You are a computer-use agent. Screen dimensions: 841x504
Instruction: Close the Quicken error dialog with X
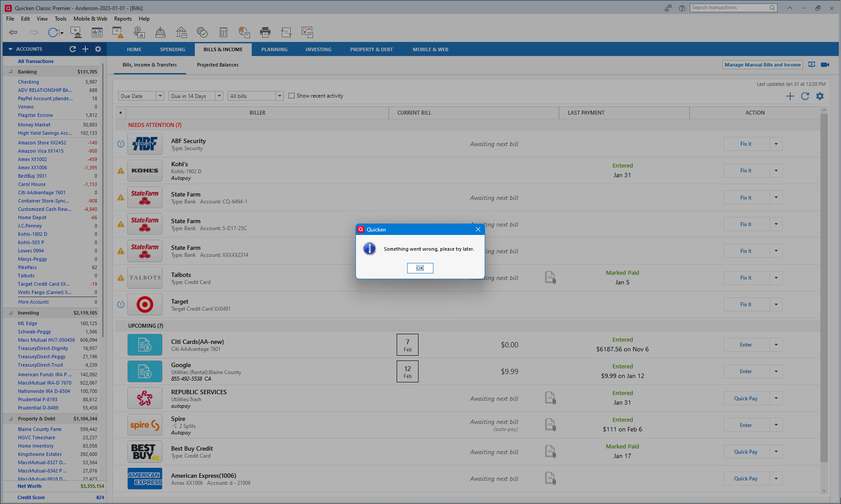coord(478,229)
